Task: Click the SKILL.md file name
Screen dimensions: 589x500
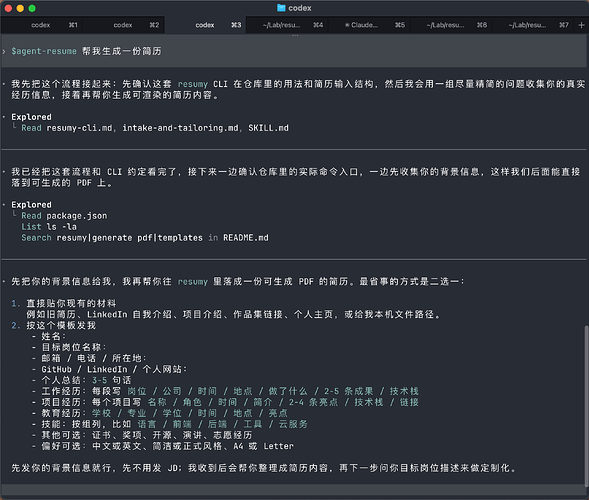Action: coord(268,128)
